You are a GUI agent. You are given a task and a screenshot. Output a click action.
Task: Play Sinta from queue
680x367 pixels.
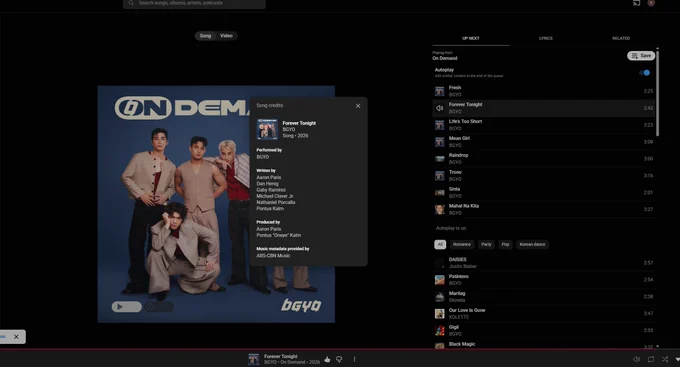pyautogui.click(x=544, y=193)
